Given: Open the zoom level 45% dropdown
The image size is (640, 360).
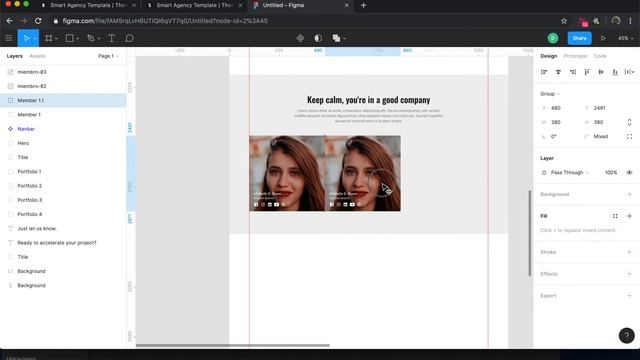Looking at the screenshot, I should (625, 38).
